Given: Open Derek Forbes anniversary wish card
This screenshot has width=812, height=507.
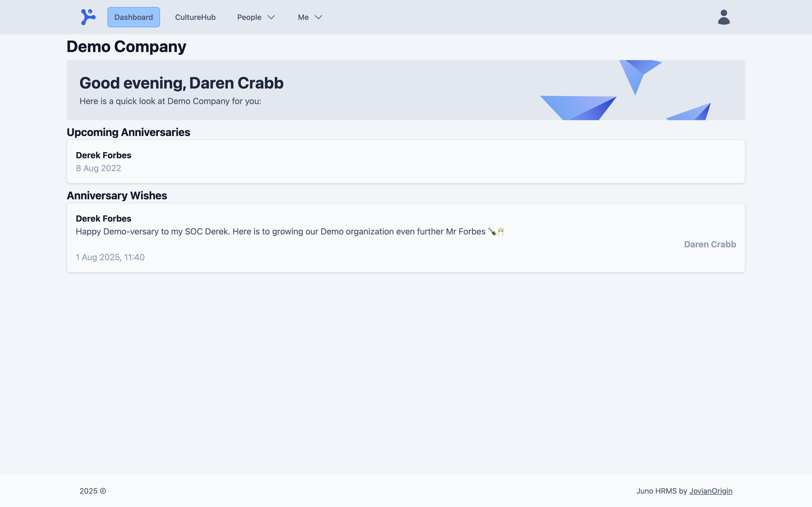Looking at the screenshot, I should (406, 238).
